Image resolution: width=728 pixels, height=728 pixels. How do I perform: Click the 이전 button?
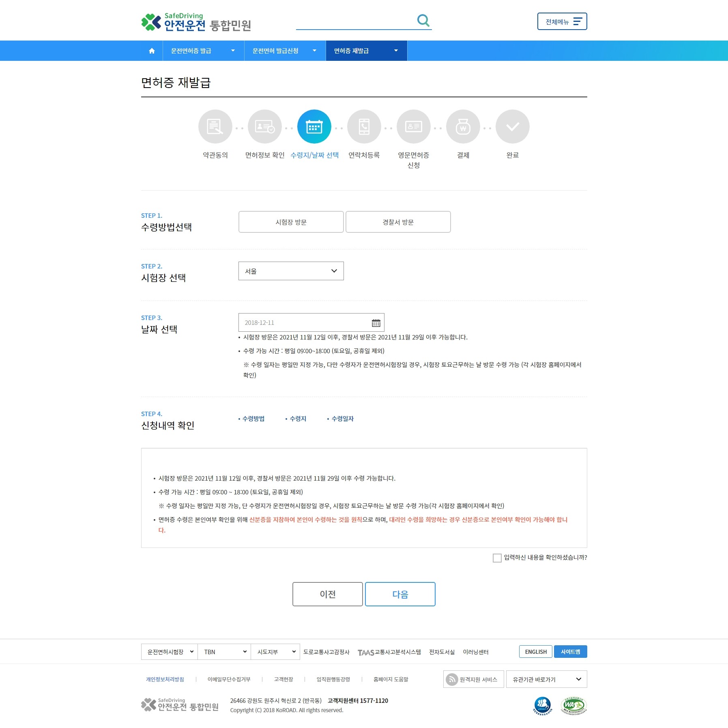(x=328, y=594)
